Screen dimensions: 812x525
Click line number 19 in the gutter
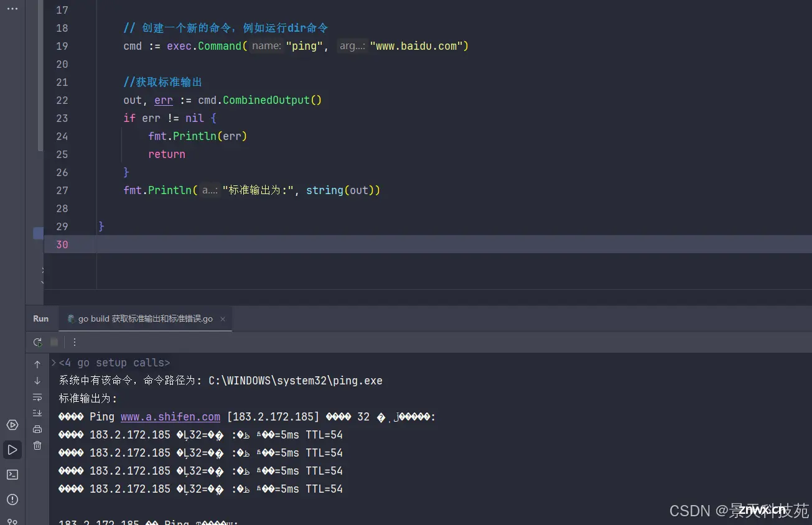point(62,46)
